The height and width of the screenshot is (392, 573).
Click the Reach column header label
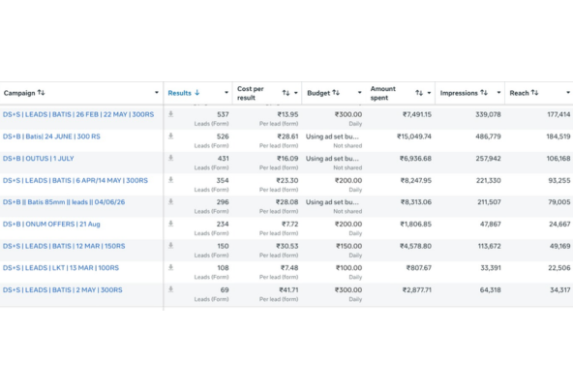(519, 93)
